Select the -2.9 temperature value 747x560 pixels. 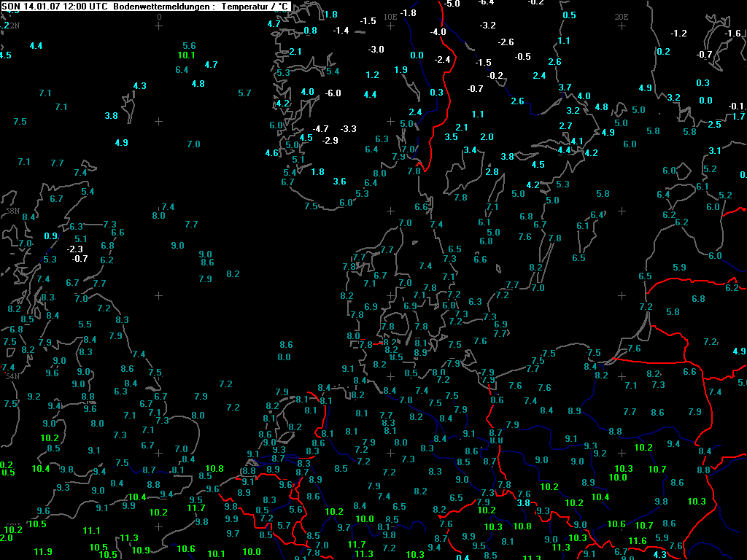[330, 140]
